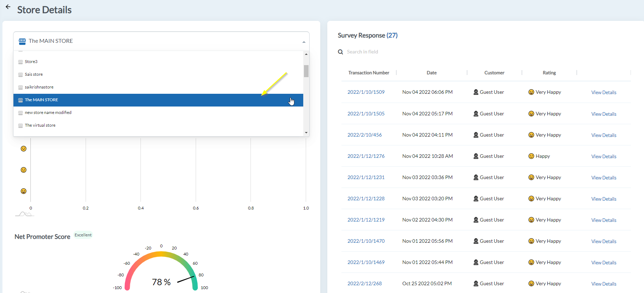Click the sad face icon on chart axis
Viewport: 644px width, 293px height.
tap(24, 149)
